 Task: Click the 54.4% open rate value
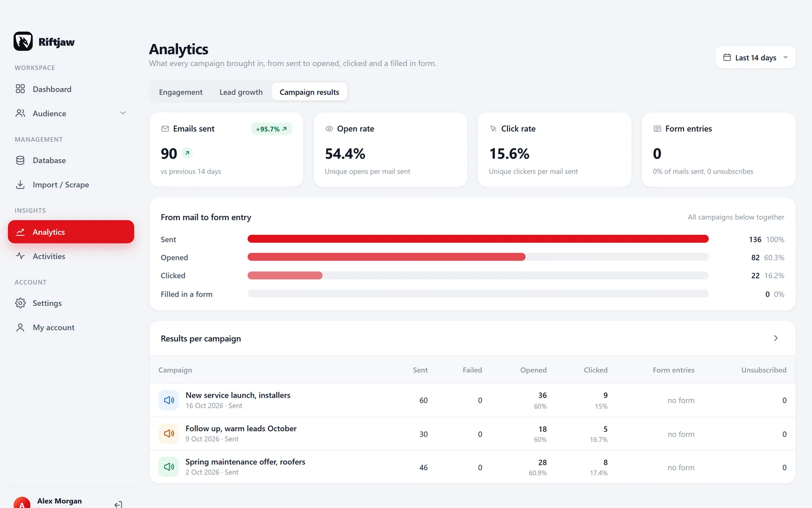click(345, 153)
